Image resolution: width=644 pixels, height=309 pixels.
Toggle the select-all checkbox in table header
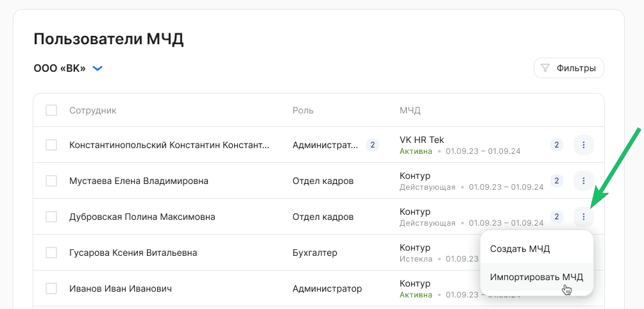point(51,110)
